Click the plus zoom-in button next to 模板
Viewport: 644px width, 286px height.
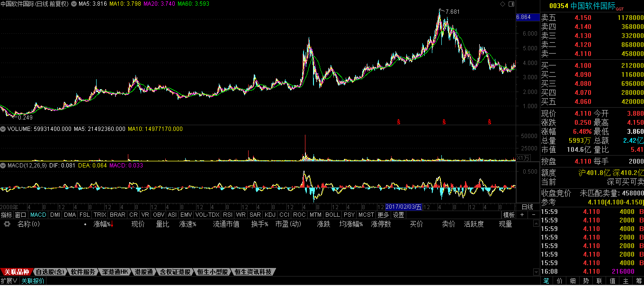522,215
